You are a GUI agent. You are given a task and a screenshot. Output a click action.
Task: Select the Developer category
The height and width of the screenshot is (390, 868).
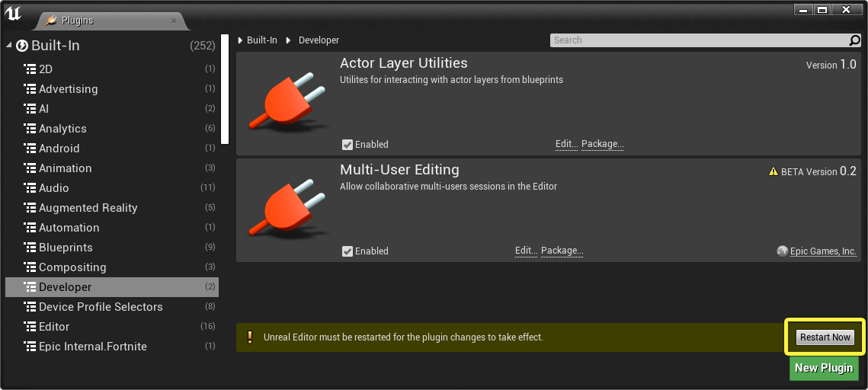(112, 287)
